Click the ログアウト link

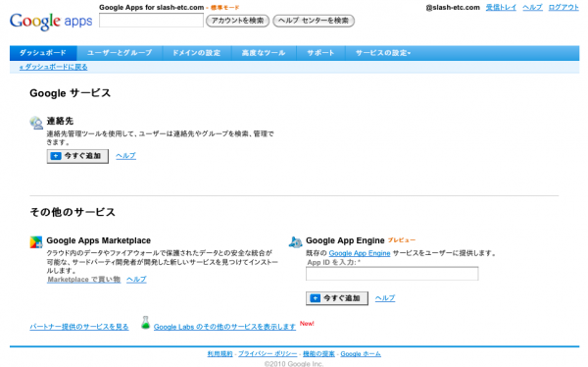coord(563,7)
